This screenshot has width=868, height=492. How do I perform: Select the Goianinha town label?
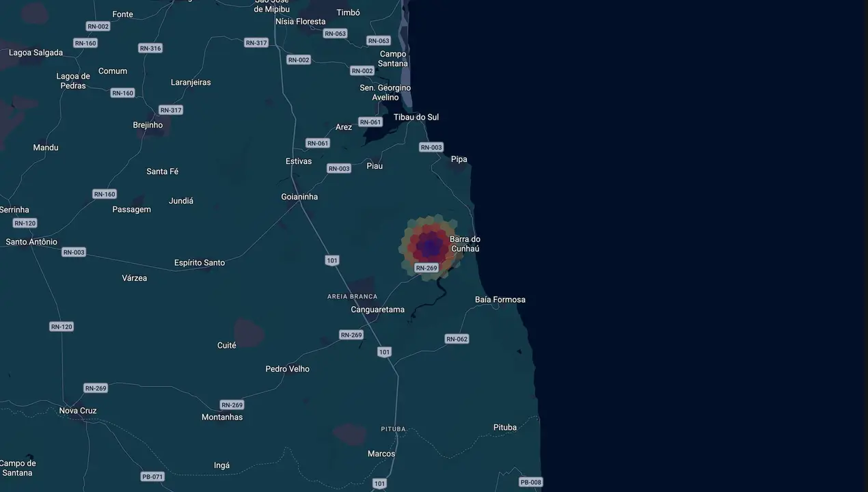pyautogui.click(x=299, y=197)
